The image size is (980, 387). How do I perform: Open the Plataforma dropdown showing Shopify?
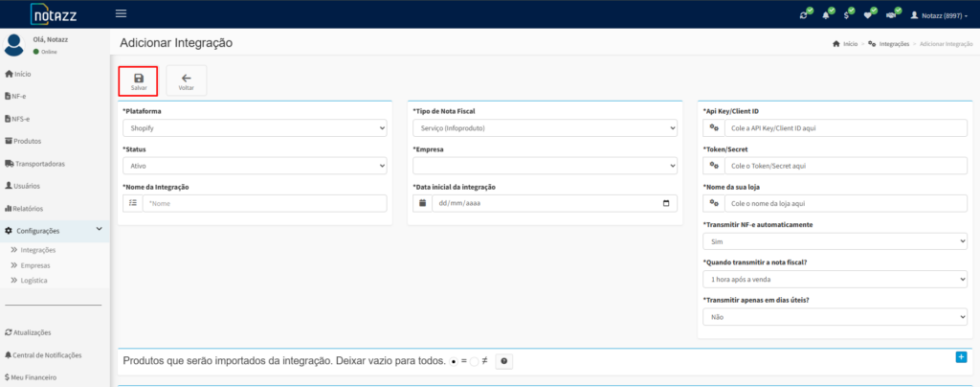pyautogui.click(x=254, y=127)
